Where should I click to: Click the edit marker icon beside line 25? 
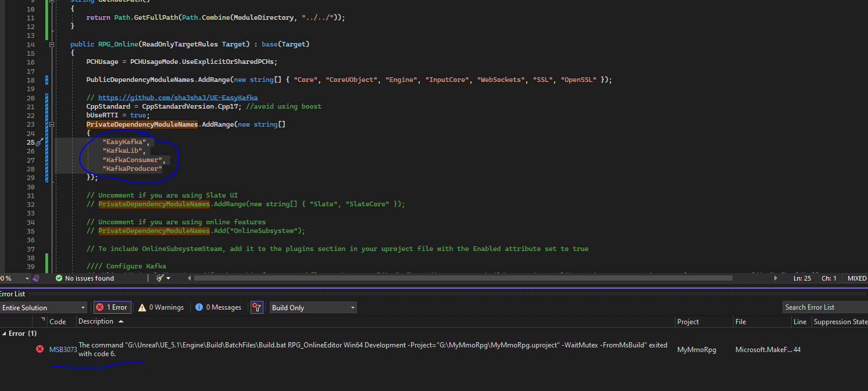coord(38,142)
